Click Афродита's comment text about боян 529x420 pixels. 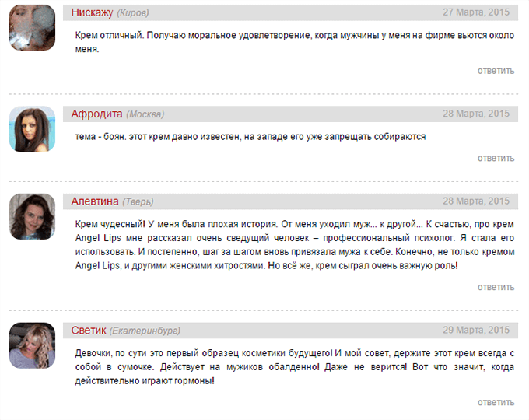(x=250, y=137)
